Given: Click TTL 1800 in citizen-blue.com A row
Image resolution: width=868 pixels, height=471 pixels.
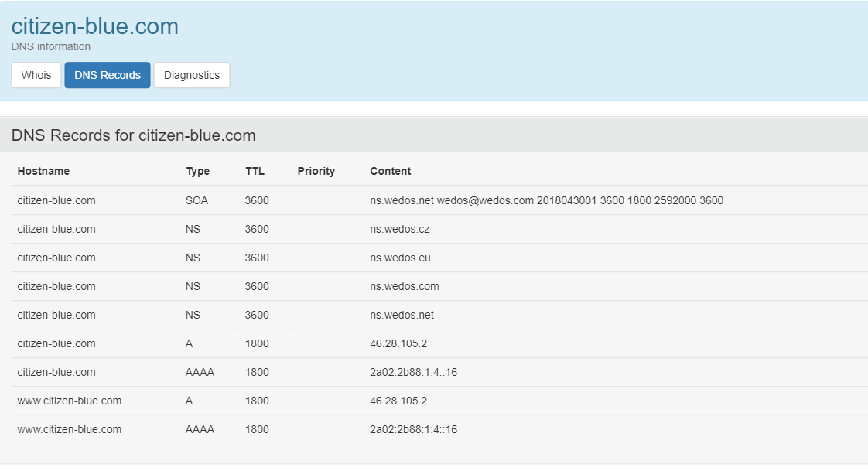Looking at the screenshot, I should [257, 343].
